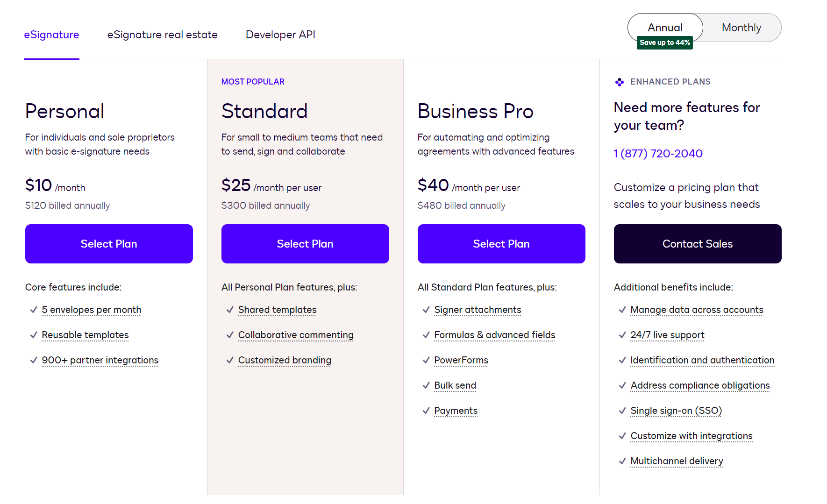Switch billing to Monthly

(x=741, y=28)
